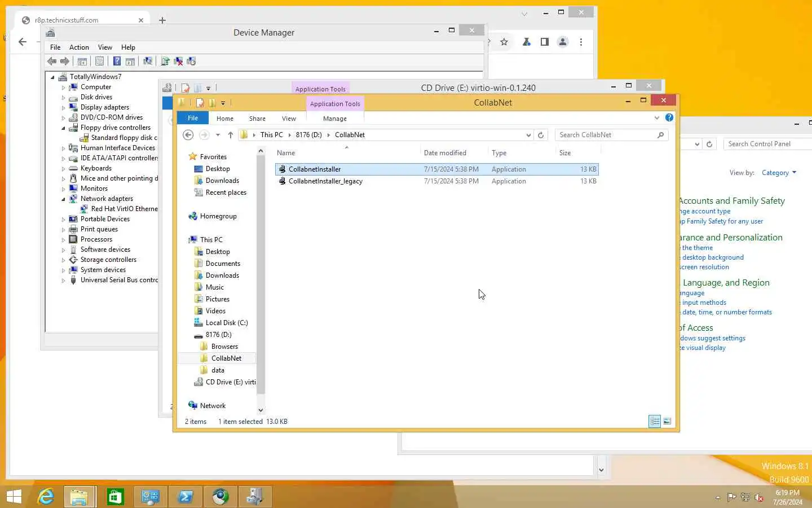Click Uninstall device icon with red X
Screen dimensions: 812x508
178,61
